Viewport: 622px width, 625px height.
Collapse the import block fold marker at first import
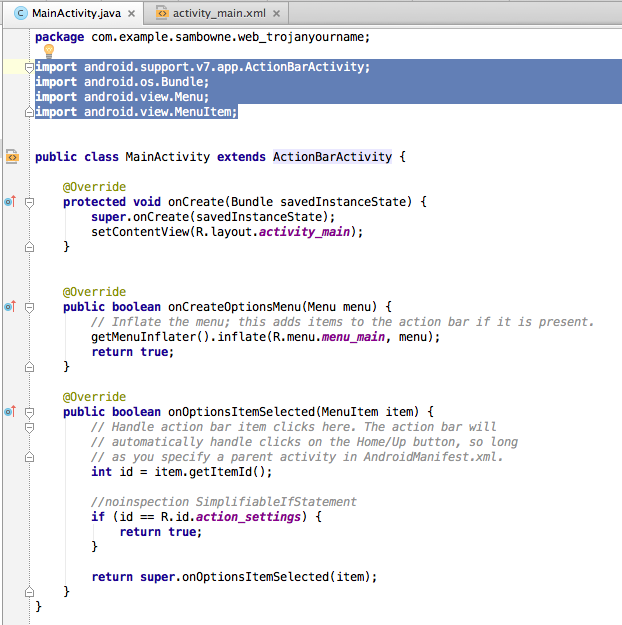[x=29, y=67]
